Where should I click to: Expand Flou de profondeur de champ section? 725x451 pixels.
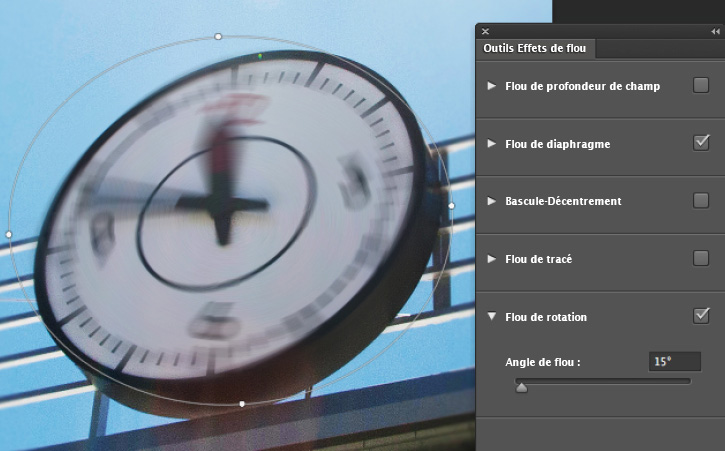pos(492,86)
